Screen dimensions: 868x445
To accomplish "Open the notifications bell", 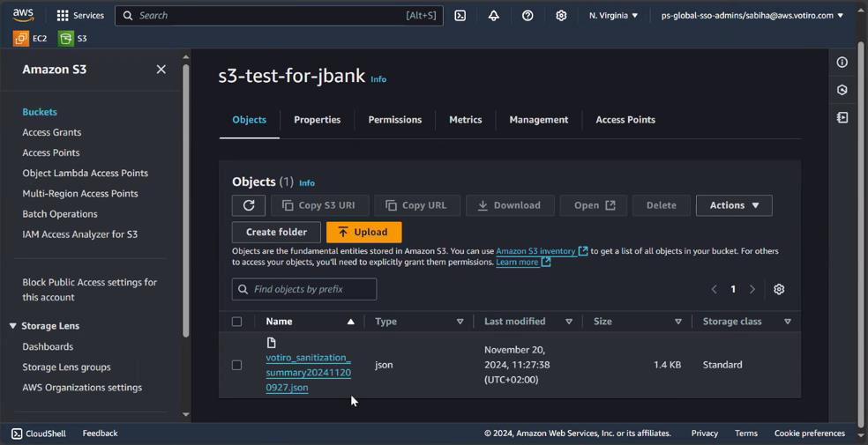I will coord(494,16).
